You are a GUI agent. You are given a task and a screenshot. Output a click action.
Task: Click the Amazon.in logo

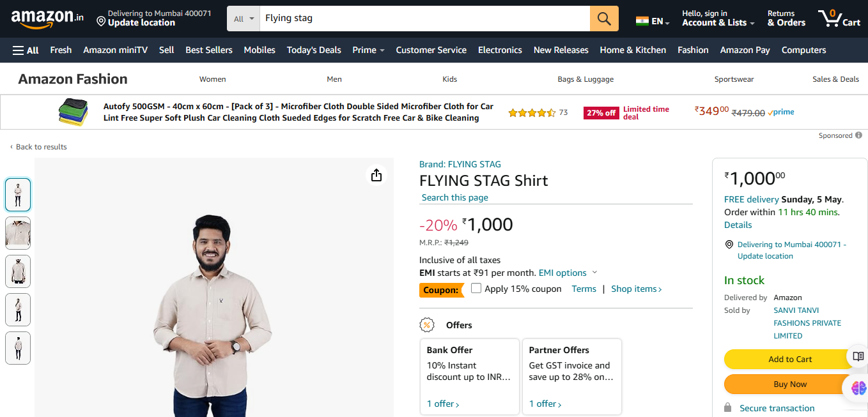click(x=47, y=19)
